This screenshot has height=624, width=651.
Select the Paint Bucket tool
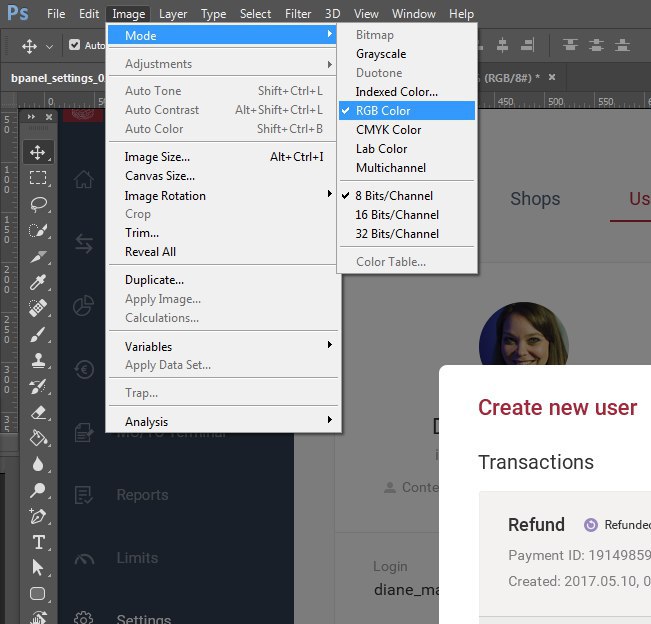[38, 438]
